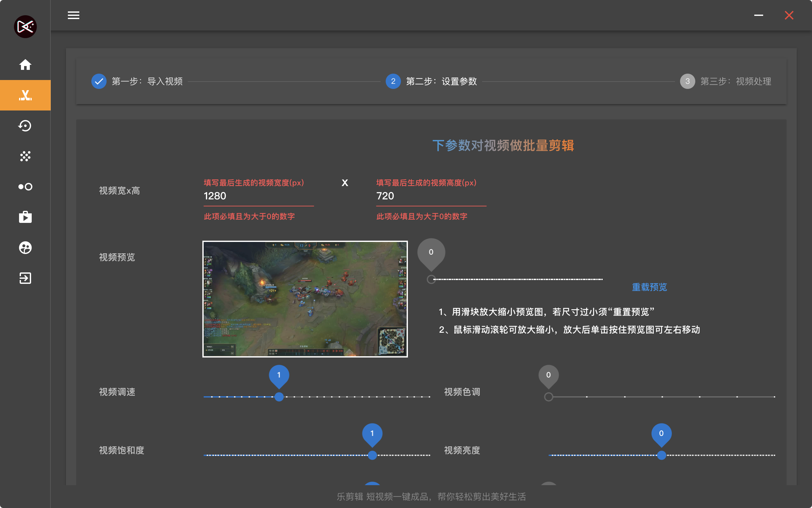Open the video briefcase play icon

click(25, 217)
